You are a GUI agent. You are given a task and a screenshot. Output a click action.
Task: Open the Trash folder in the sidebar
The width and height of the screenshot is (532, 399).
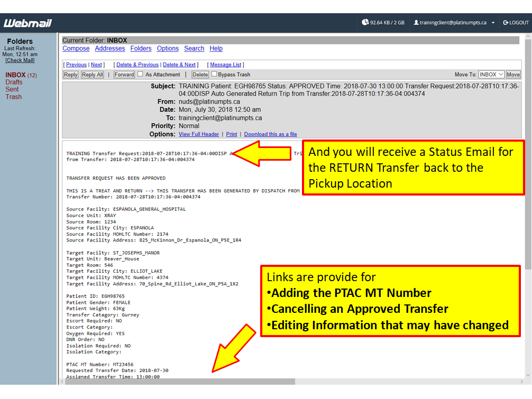tap(14, 97)
